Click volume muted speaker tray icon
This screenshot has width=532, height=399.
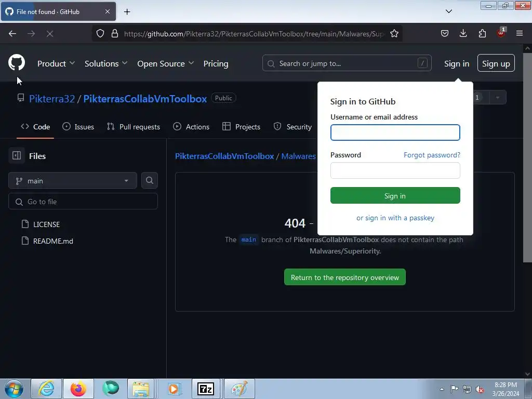[480, 390]
